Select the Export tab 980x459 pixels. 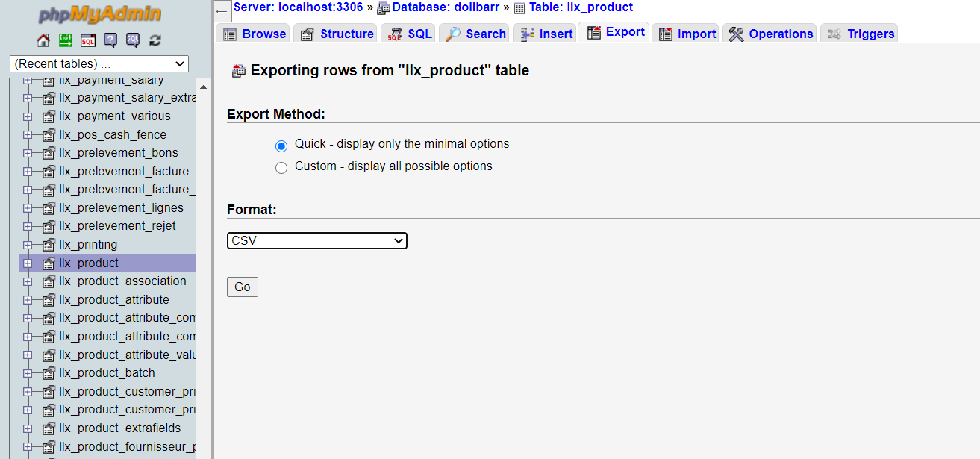tap(615, 32)
